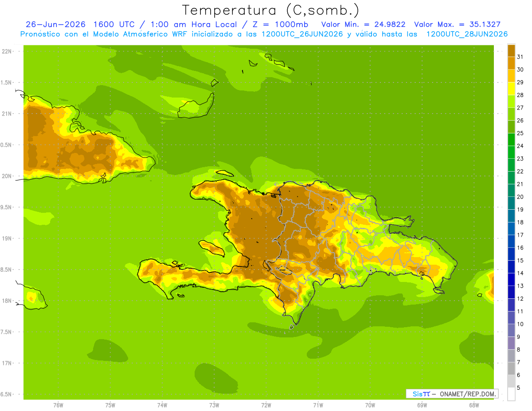Select legend swatch between 12 and 13
The width and height of the screenshot is (532, 411).
pyautogui.click(x=511, y=292)
